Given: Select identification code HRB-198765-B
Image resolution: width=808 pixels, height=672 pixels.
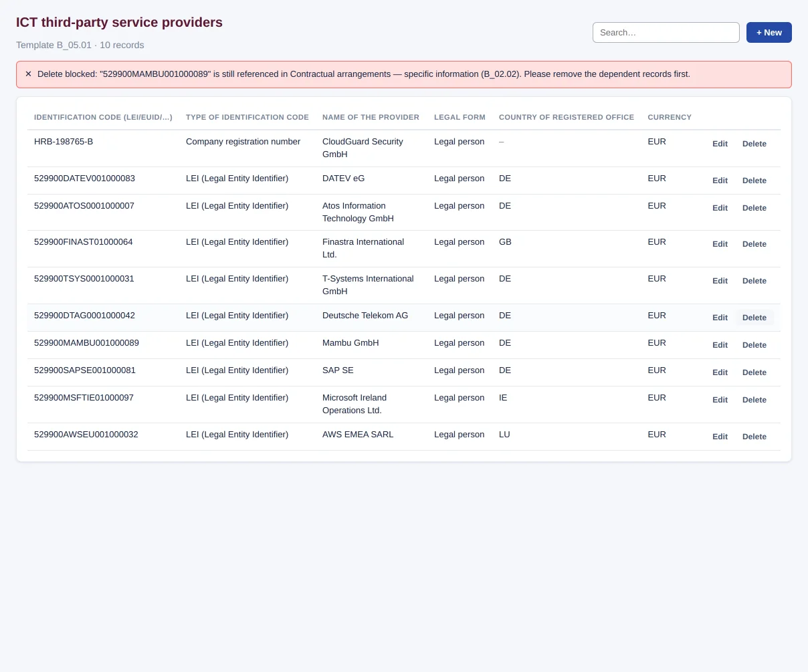Looking at the screenshot, I should (64, 142).
